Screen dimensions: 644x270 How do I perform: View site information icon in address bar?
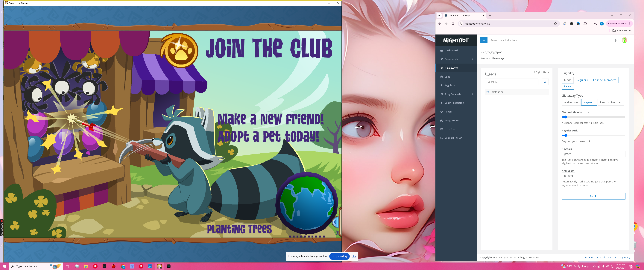pyautogui.click(x=461, y=24)
